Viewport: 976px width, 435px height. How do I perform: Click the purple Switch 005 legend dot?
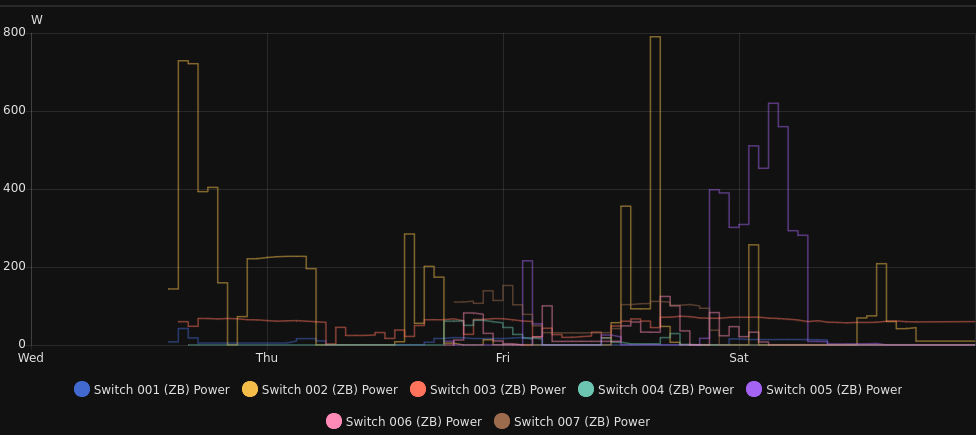pyautogui.click(x=754, y=389)
